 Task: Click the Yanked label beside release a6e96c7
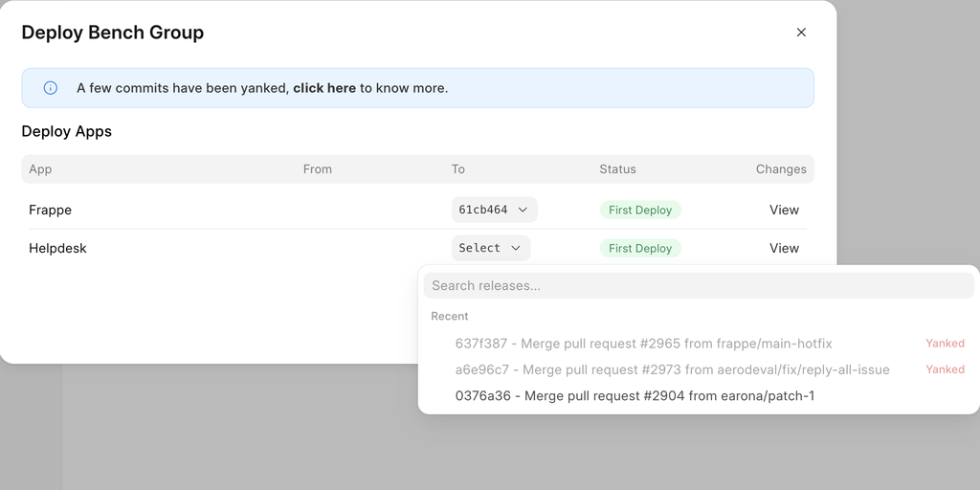pyautogui.click(x=945, y=369)
